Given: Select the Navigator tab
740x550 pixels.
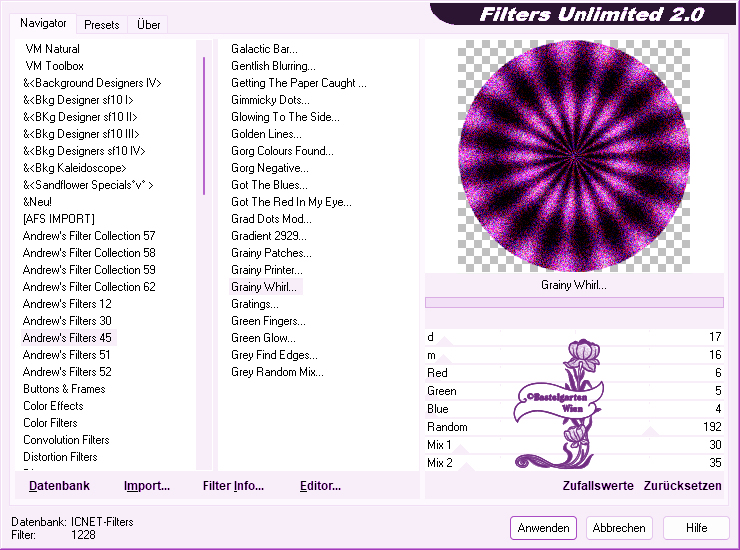Looking at the screenshot, I should (x=43, y=23).
